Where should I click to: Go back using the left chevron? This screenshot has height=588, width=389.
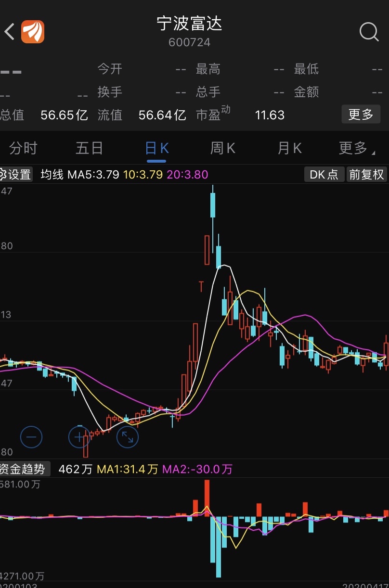(x=9, y=32)
